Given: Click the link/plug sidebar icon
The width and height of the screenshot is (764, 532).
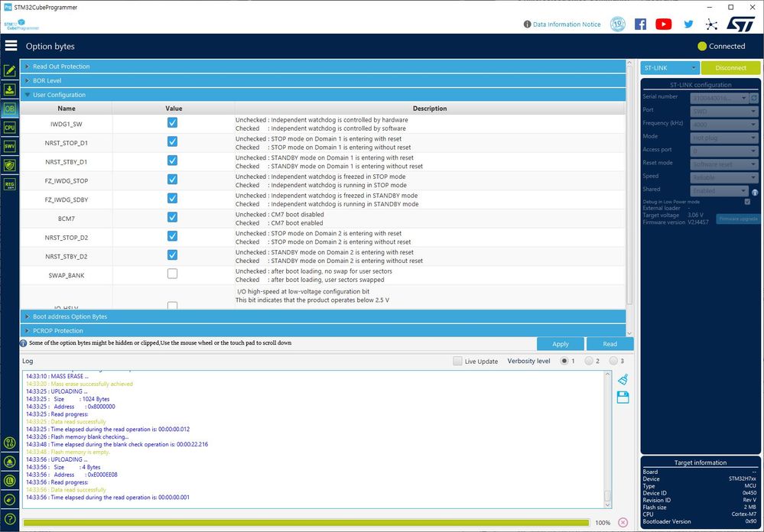Looking at the screenshot, I should (10, 500).
